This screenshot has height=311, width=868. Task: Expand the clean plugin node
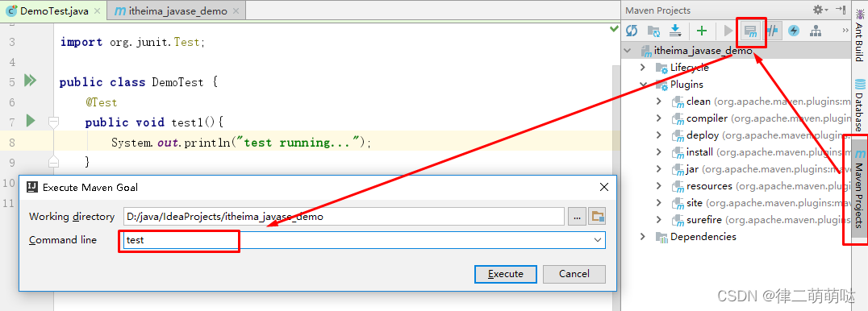click(659, 102)
